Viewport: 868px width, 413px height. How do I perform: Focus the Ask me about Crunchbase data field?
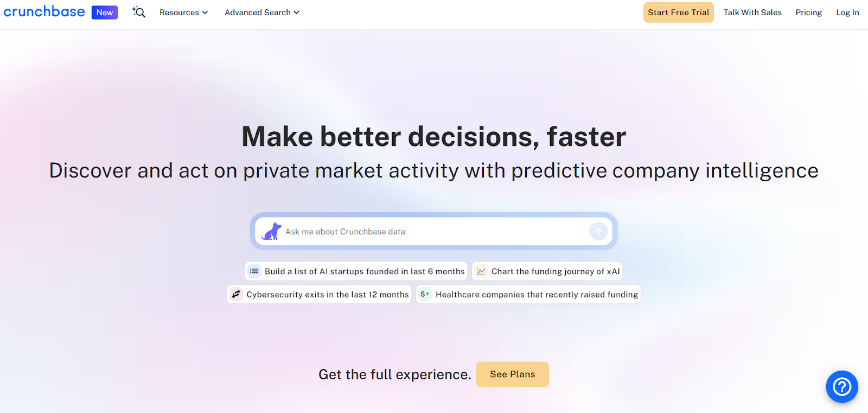434,232
